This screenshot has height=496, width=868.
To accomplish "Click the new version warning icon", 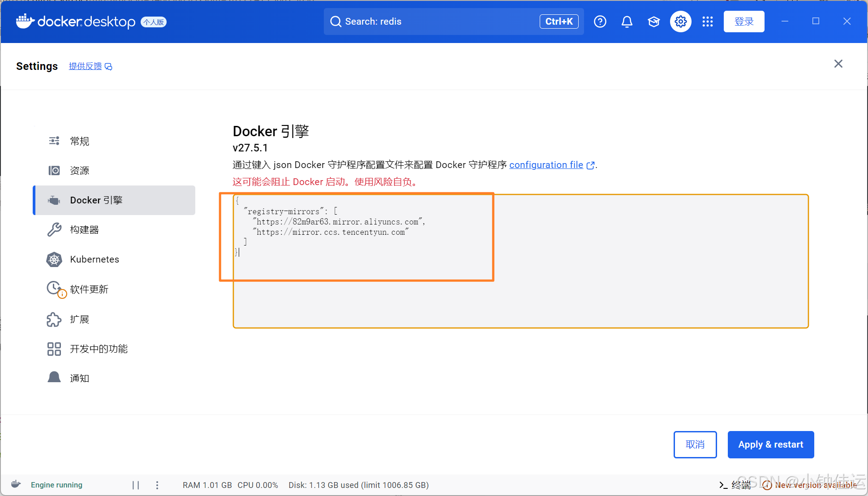I will tap(767, 485).
